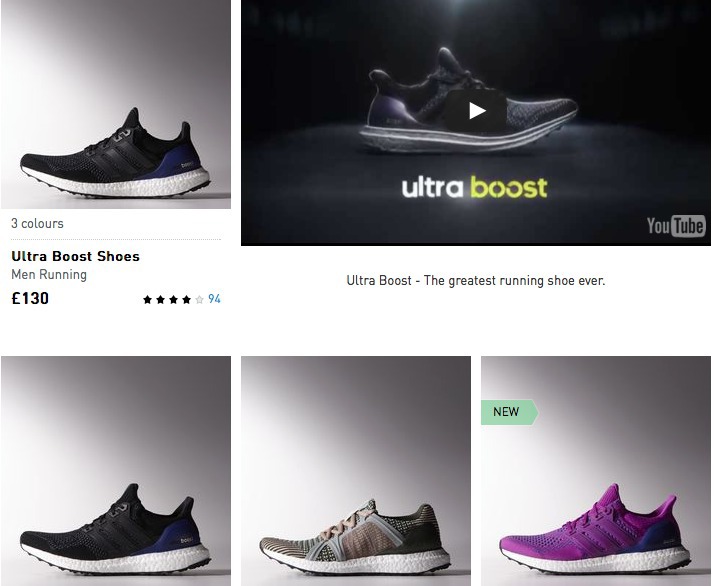The width and height of the screenshot is (715, 586).
Task: Open the YouTube logo link
Action: click(676, 225)
